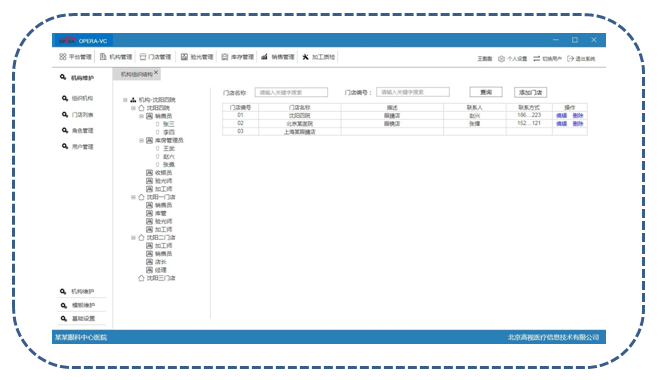Open the 加工质检 tools icon

pyautogui.click(x=305, y=57)
